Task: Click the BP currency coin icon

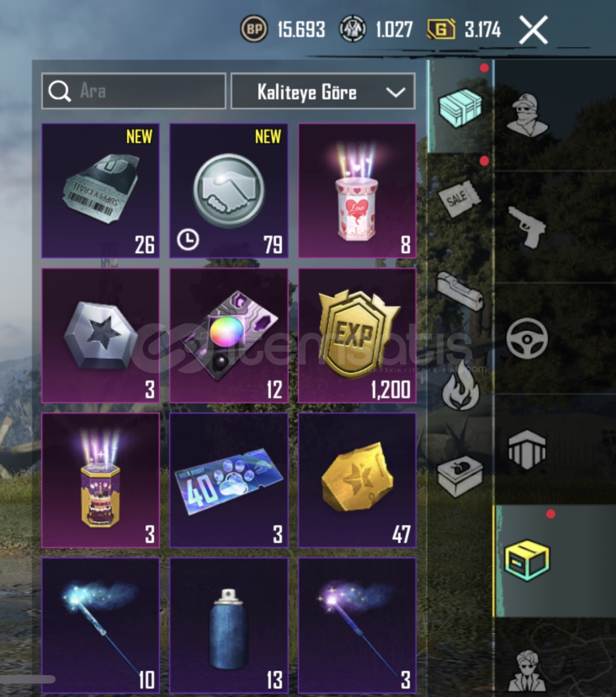Action: coord(254,29)
